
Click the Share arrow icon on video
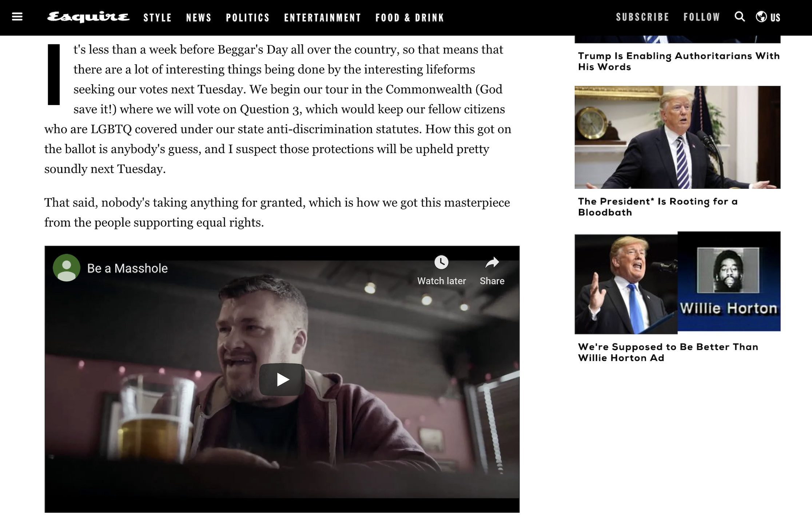(492, 262)
